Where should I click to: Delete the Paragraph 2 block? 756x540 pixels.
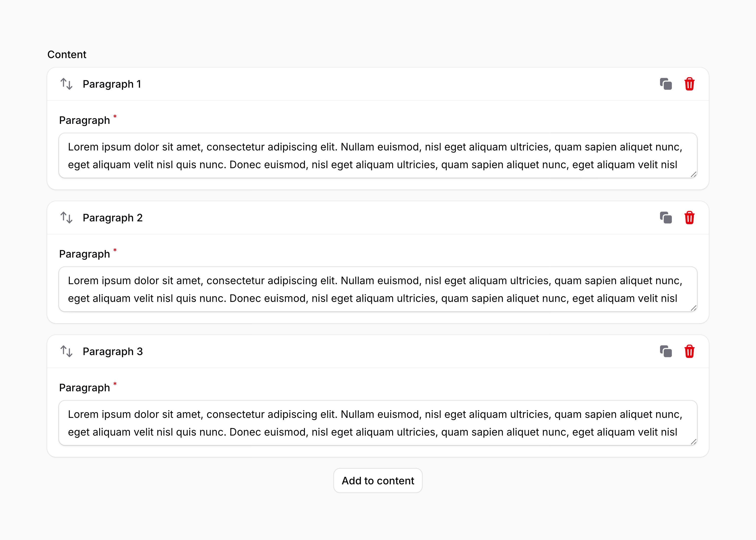coord(690,218)
